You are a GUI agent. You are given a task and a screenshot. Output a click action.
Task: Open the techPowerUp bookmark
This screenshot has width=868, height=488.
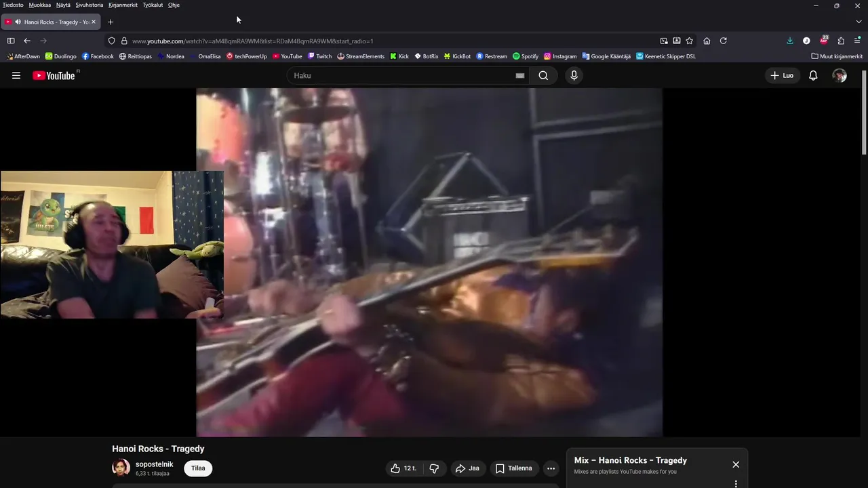(247, 56)
